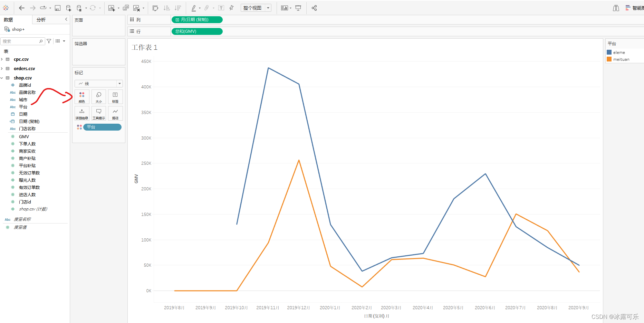Click the 大小 marks button
Screen dimensions: 644x323
point(99,97)
